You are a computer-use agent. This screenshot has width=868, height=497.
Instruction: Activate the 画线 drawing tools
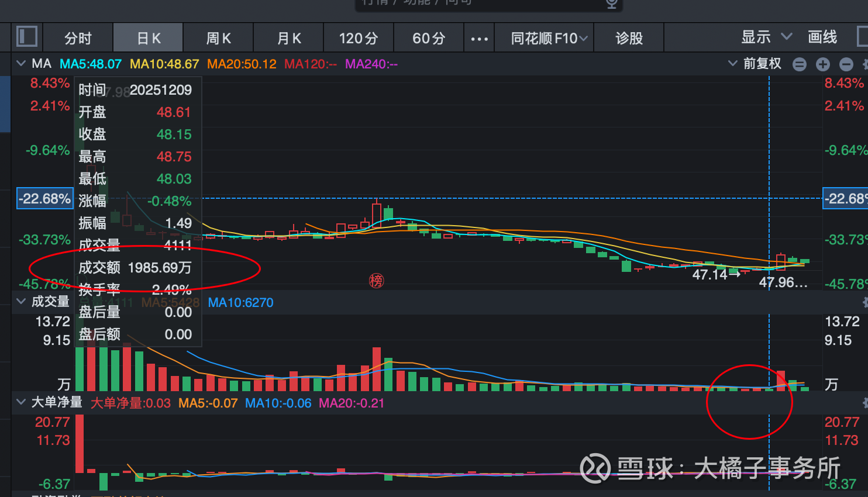click(x=822, y=37)
